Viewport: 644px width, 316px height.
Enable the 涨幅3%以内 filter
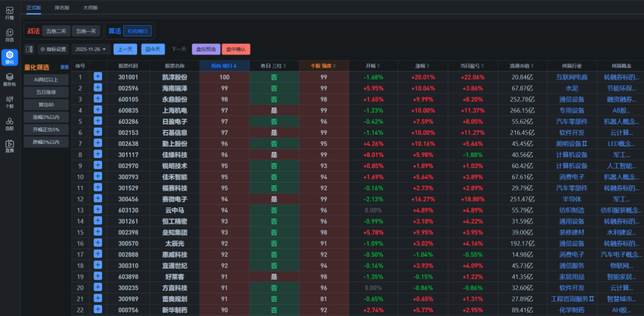[x=46, y=117]
